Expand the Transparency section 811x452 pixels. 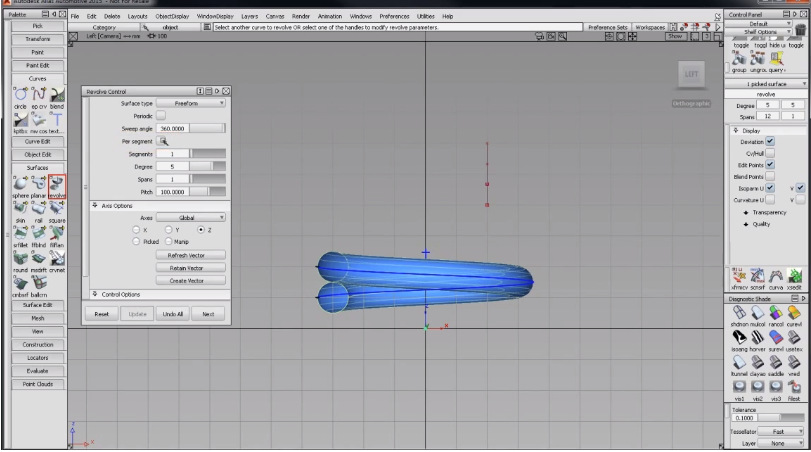[x=746, y=213]
